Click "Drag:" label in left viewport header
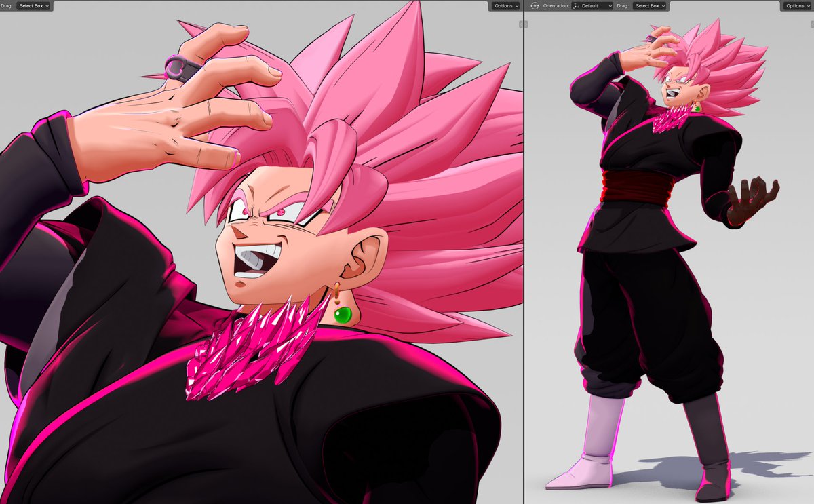814x504 pixels. [7, 5]
